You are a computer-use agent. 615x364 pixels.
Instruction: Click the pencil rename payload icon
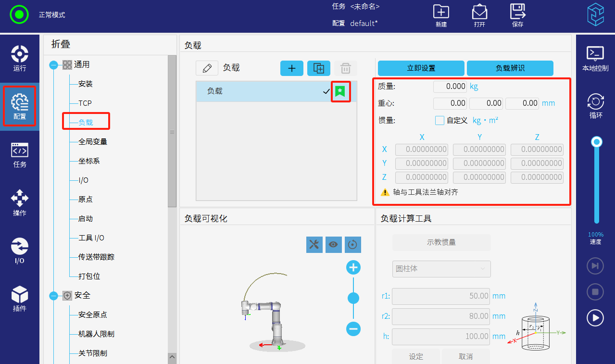[207, 68]
